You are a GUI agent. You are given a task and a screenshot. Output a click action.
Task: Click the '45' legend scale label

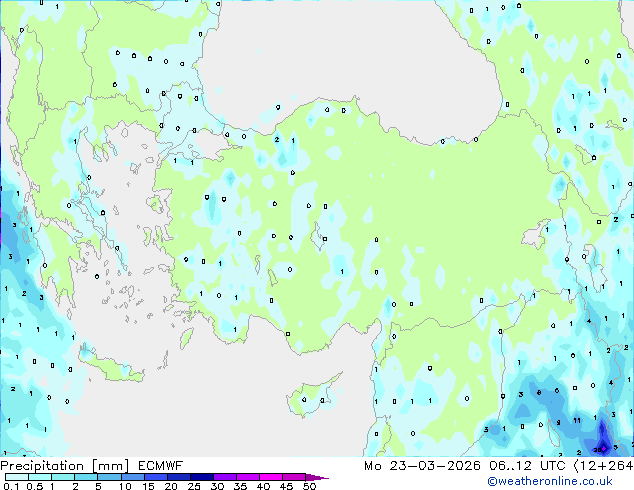tap(286, 486)
